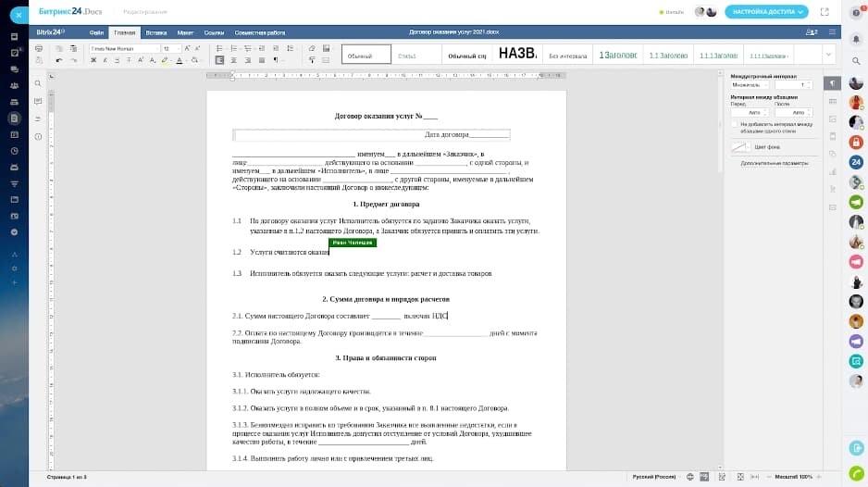Switch to the Ссылки tab
868x487 pixels.
pos(214,32)
